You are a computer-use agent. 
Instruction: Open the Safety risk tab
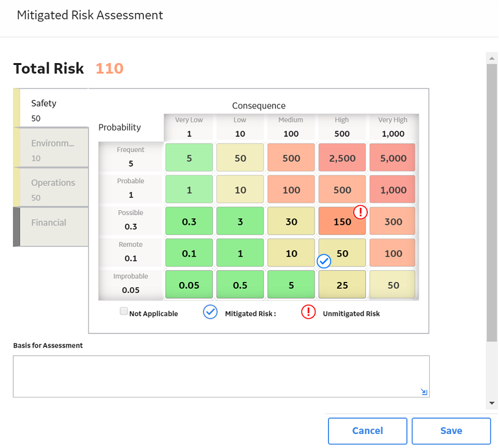(51, 108)
